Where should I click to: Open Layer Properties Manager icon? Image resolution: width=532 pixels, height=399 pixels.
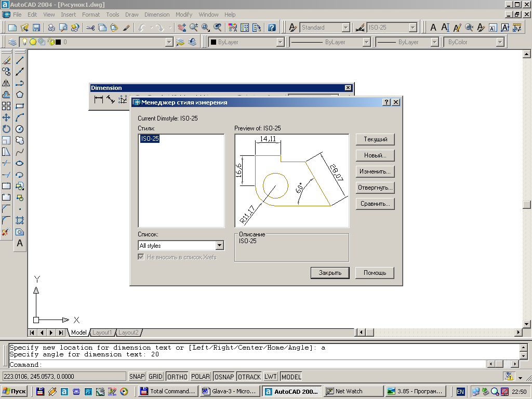(x=12, y=42)
